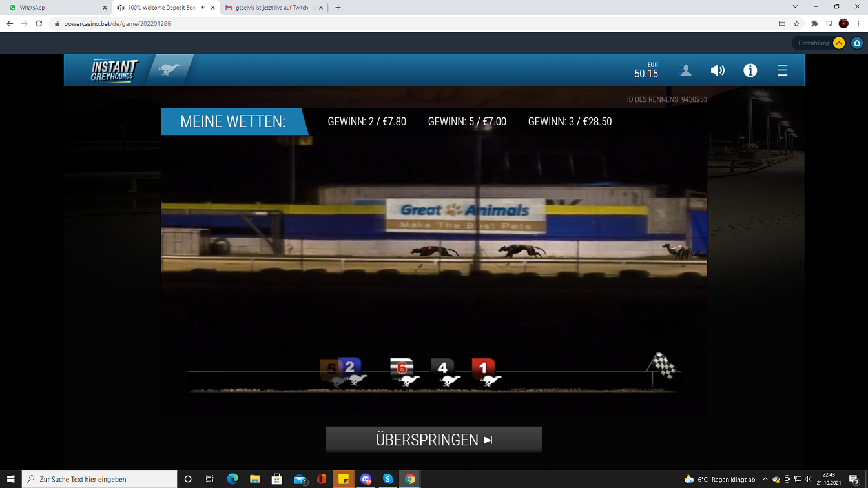Reload the page
868x488 pixels.
click(x=39, y=23)
